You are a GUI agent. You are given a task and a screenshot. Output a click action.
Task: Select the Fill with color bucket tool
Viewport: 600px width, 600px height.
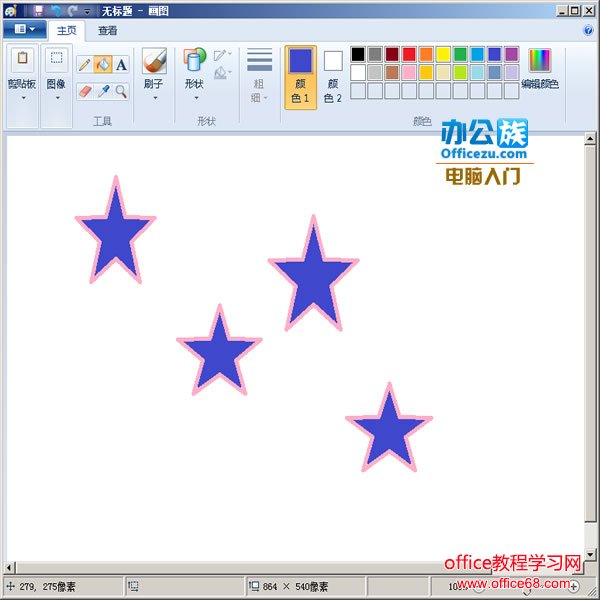(x=103, y=65)
